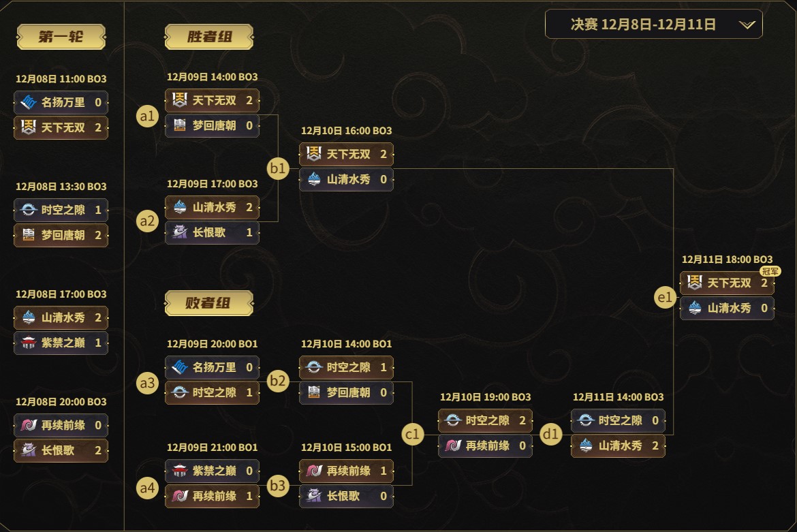Click the b2 match badge

[278, 381]
